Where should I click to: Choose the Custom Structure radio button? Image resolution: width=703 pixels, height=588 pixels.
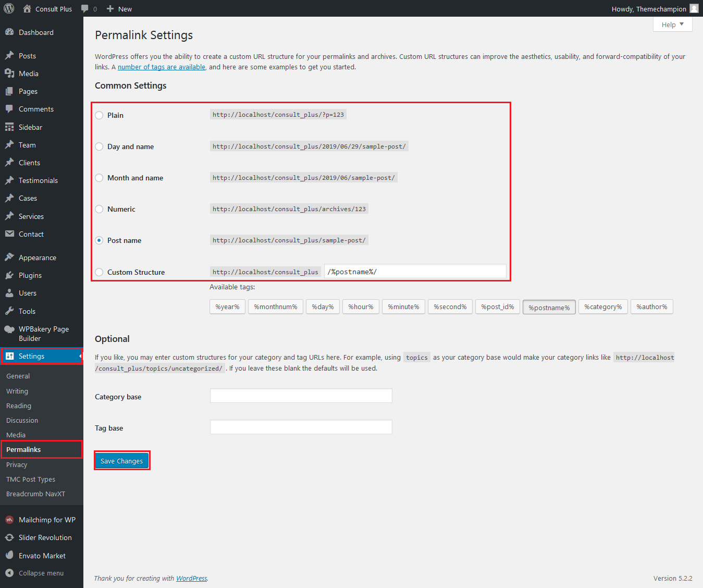tap(99, 272)
